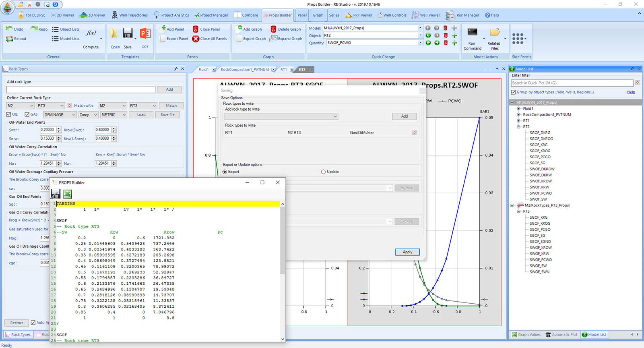Click Add Panel icon

pos(163,28)
